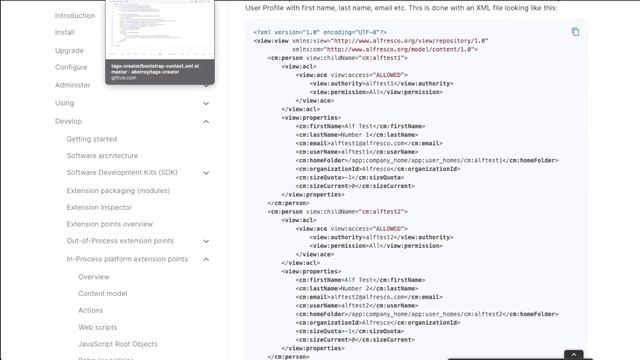
Task: Click the 'Number 1' lastName line
Action: tap(357, 135)
